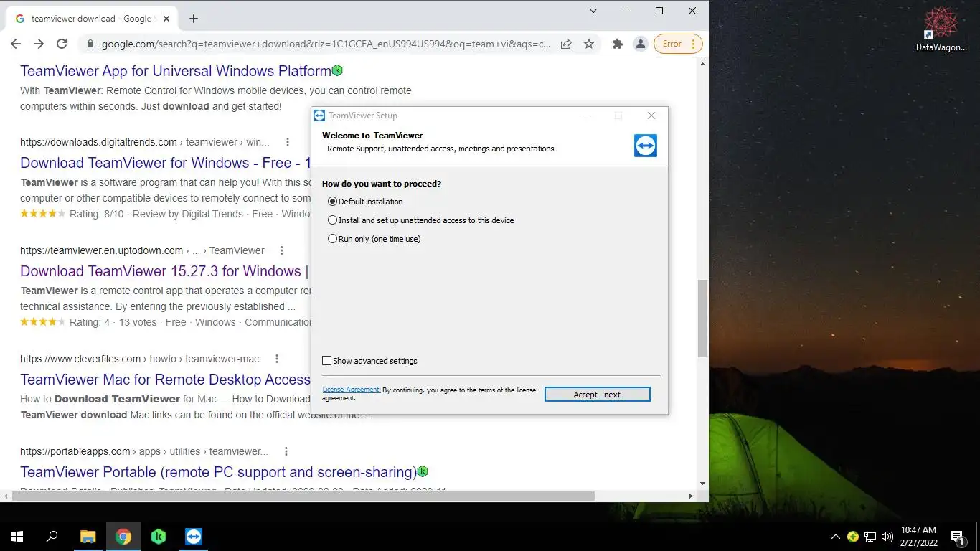Click the https://www.cleverfiles.com breadcrumb text
The image size is (980, 551).
[x=80, y=359]
